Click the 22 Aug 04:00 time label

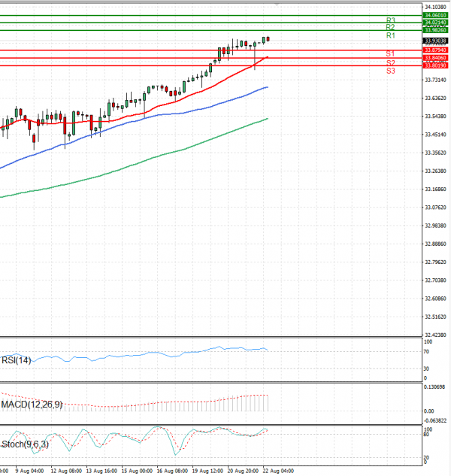pyautogui.click(x=279, y=471)
